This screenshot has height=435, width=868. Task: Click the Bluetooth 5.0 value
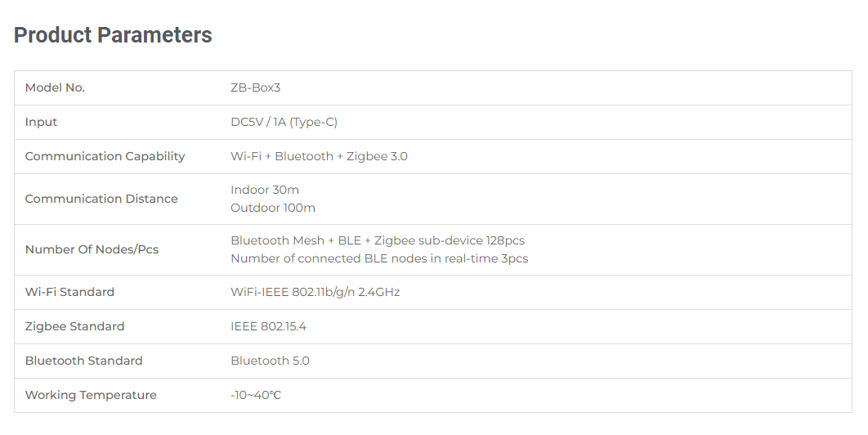point(271,361)
